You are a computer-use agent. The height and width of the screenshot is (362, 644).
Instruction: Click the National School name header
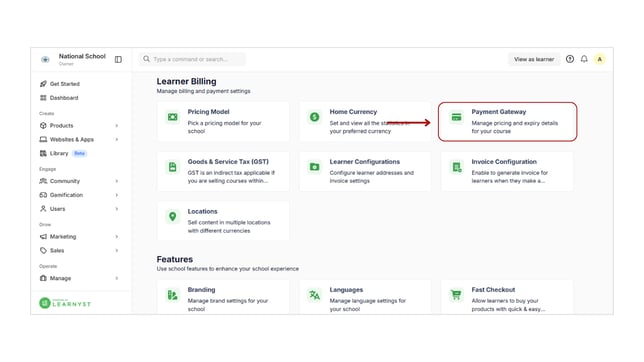point(82,56)
